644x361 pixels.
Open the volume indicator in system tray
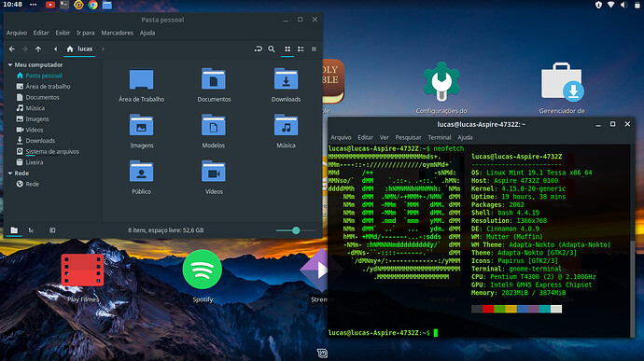pyautogui.click(x=623, y=5)
